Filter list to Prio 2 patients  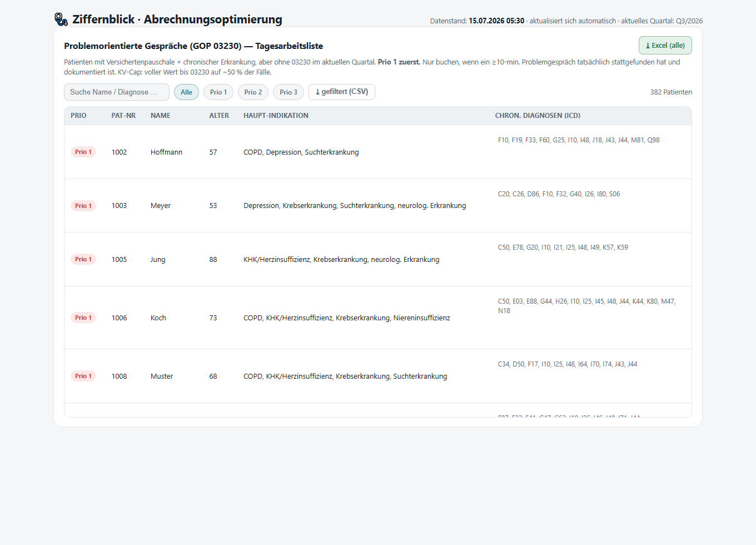[253, 92]
